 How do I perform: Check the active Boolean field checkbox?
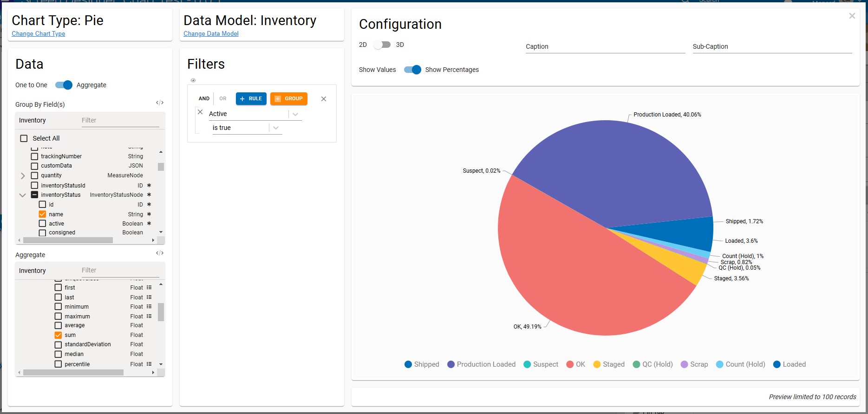coord(42,224)
